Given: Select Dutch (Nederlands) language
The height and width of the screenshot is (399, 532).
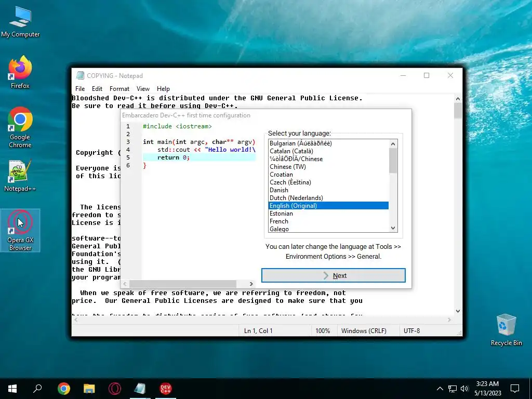Looking at the screenshot, I should (328, 198).
